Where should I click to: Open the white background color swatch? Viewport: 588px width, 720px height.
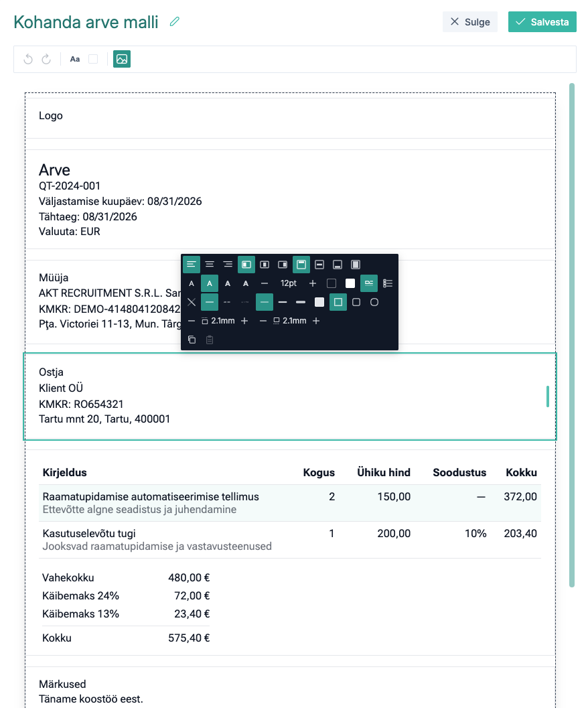[x=350, y=283]
